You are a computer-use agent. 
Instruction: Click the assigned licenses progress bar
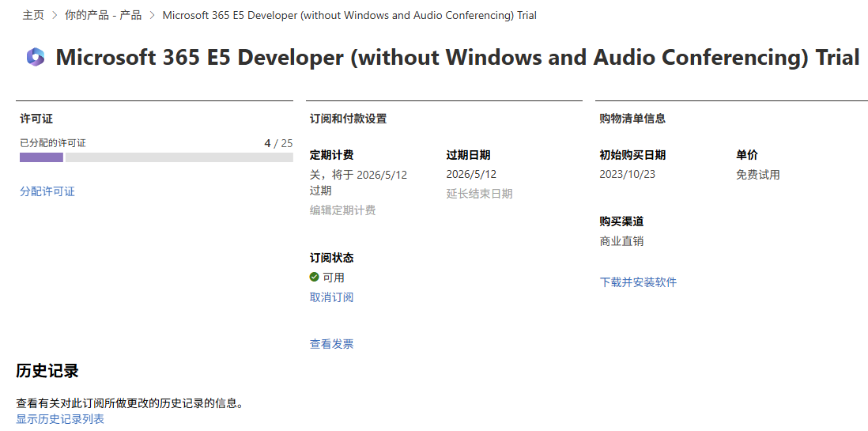click(156, 157)
